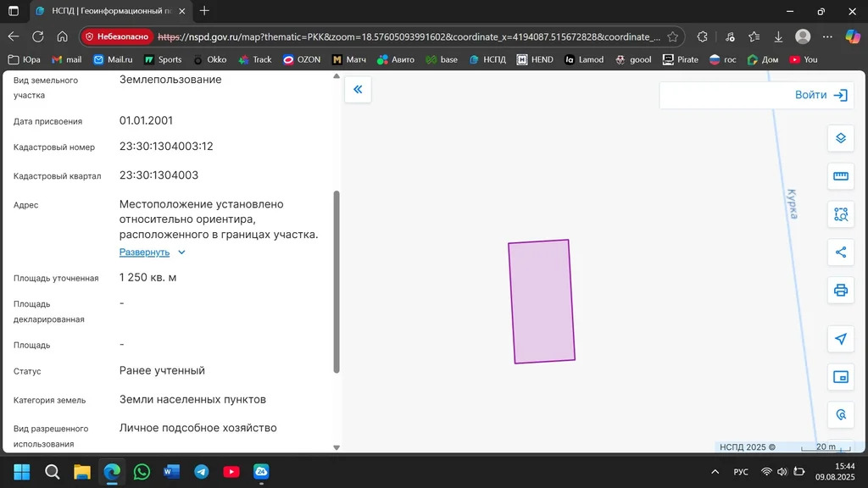
Task: Click the share map icon
Action: (x=840, y=252)
